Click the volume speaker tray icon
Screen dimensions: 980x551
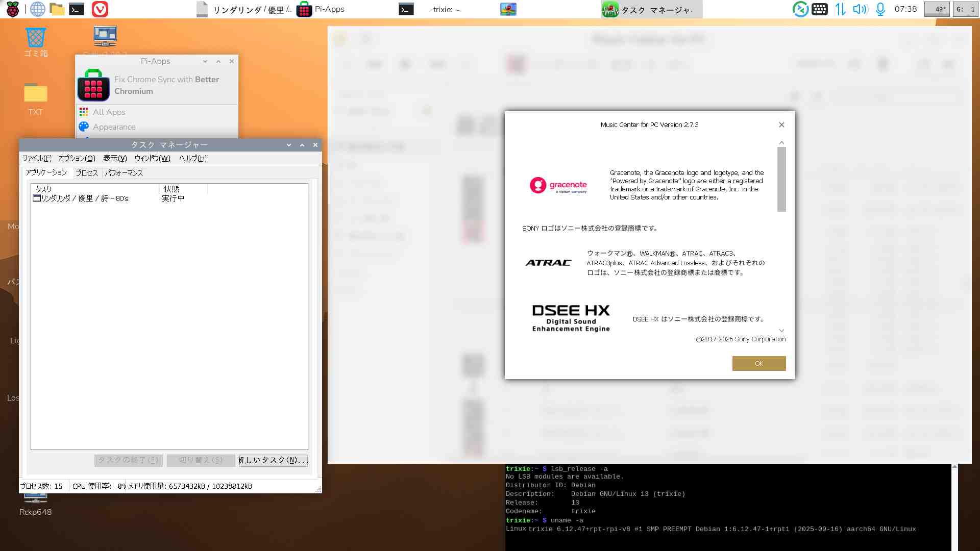click(860, 9)
